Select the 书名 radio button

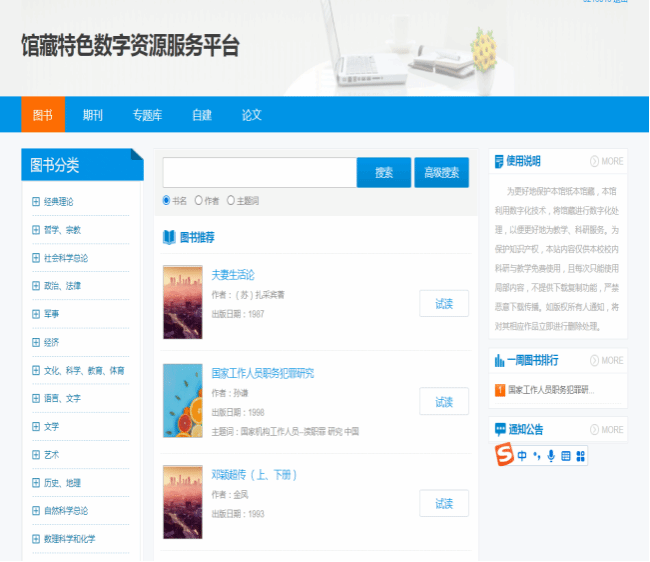coord(167,200)
